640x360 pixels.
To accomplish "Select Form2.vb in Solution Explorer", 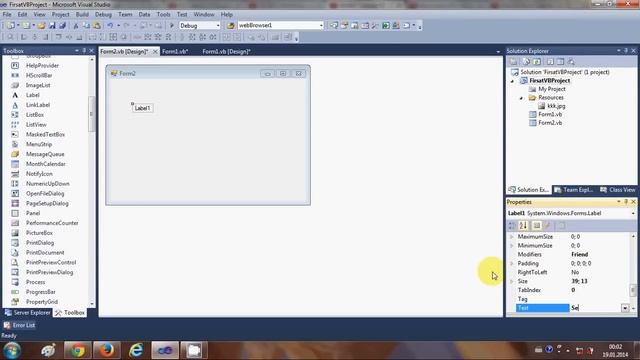I will [550, 123].
